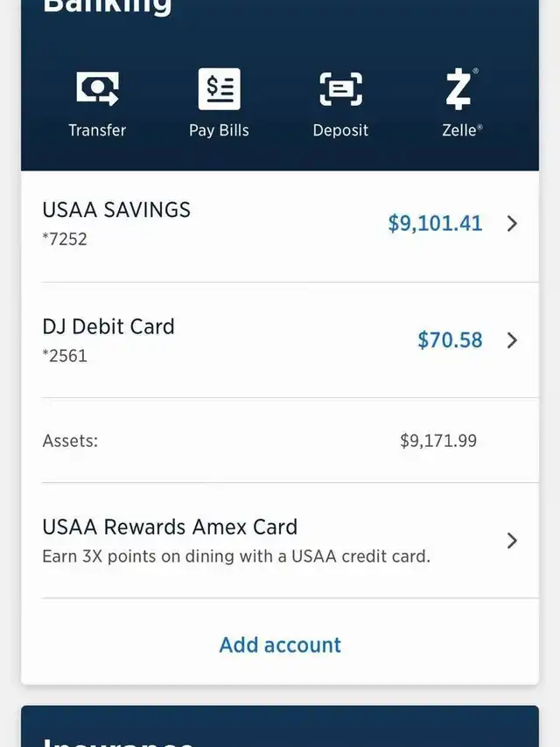The height and width of the screenshot is (747, 560).
Task: Click the Banking section header
Action: pyautogui.click(x=107, y=6)
